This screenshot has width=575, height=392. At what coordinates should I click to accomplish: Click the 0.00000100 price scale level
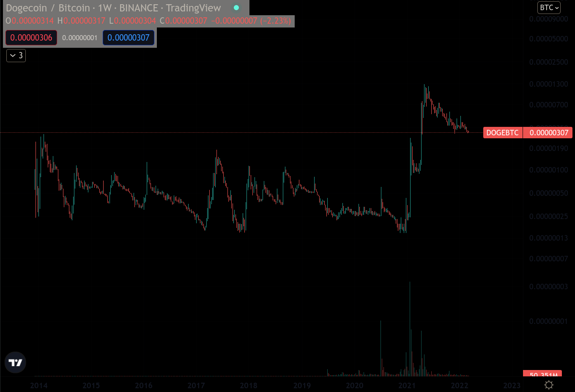(548, 170)
